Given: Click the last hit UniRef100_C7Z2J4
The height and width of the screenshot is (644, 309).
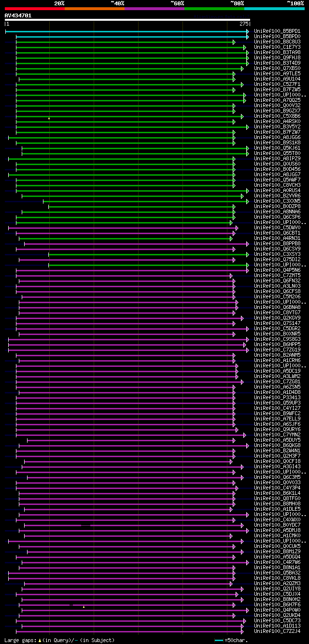Looking at the screenshot, I should (277, 631).
